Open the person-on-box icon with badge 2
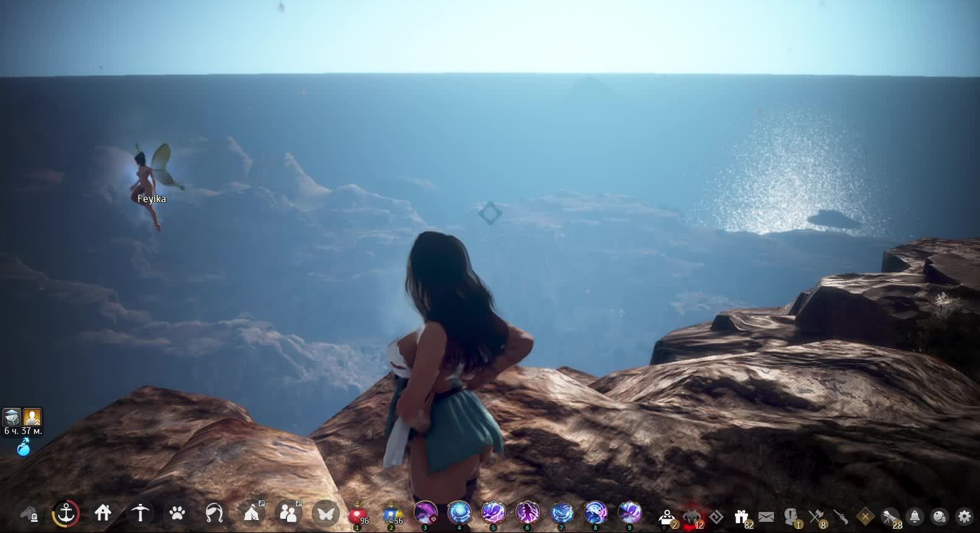 pos(668,517)
